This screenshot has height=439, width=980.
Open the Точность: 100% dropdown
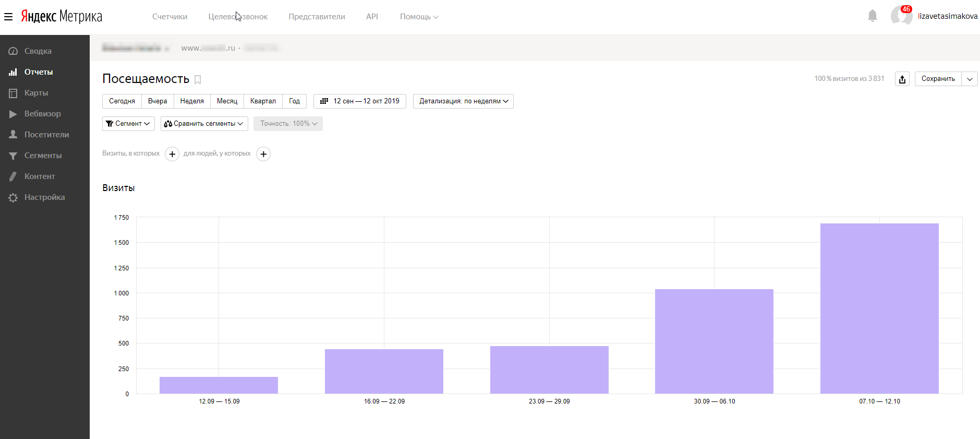point(288,124)
